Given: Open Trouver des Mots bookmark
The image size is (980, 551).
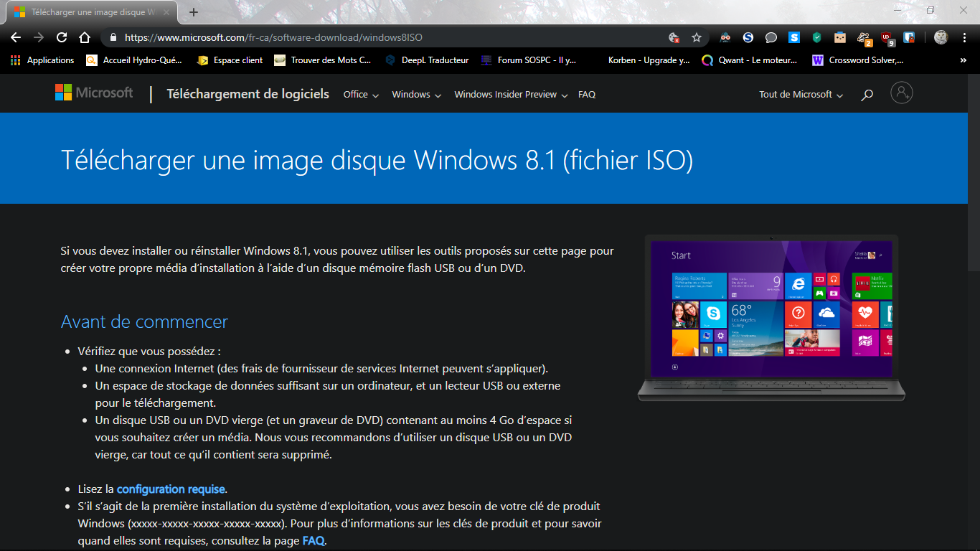Looking at the screenshot, I should point(323,60).
